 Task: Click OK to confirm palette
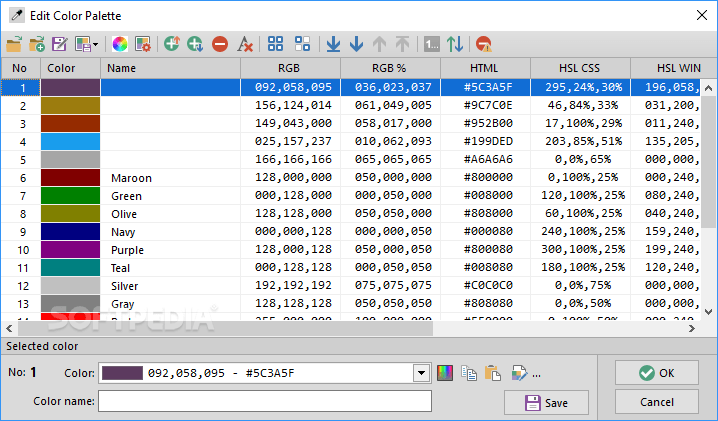[657, 372]
